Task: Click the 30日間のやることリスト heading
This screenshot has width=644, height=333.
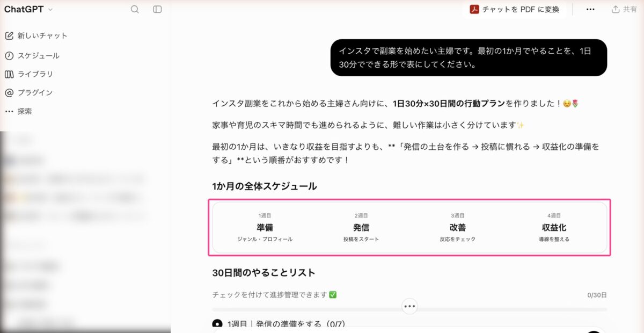Action: pyautogui.click(x=264, y=273)
